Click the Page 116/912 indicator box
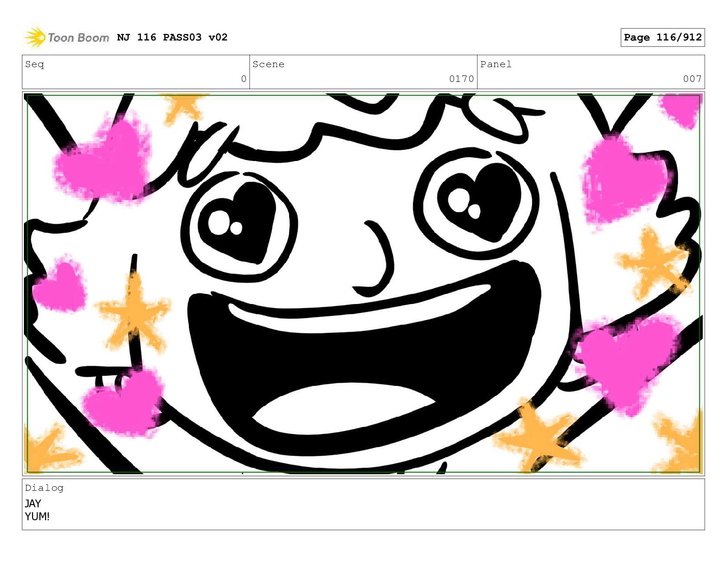 662,37
